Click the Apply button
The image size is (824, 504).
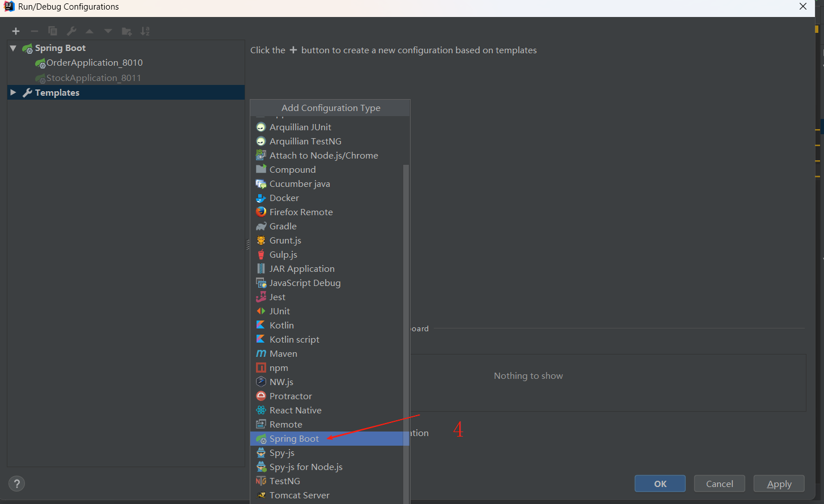point(779,484)
